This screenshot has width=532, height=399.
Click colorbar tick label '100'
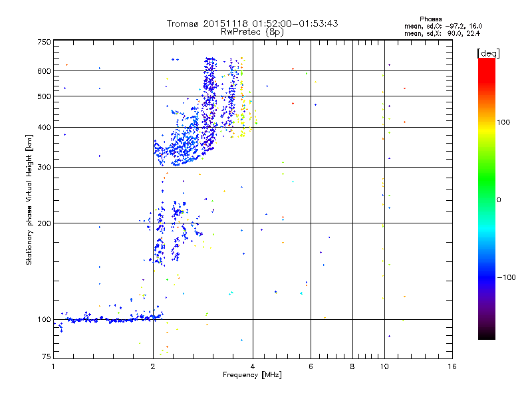click(x=503, y=122)
